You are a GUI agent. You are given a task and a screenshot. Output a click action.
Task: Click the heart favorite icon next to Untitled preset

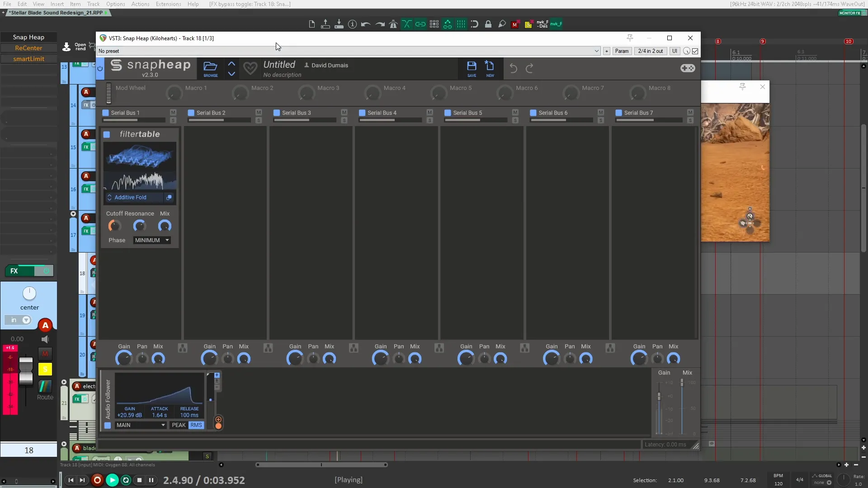click(x=251, y=69)
